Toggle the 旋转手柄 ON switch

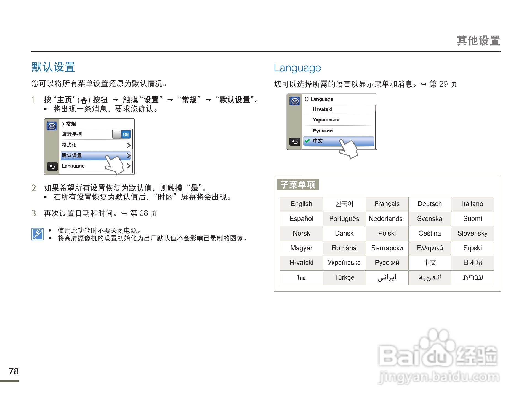[121, 134]
